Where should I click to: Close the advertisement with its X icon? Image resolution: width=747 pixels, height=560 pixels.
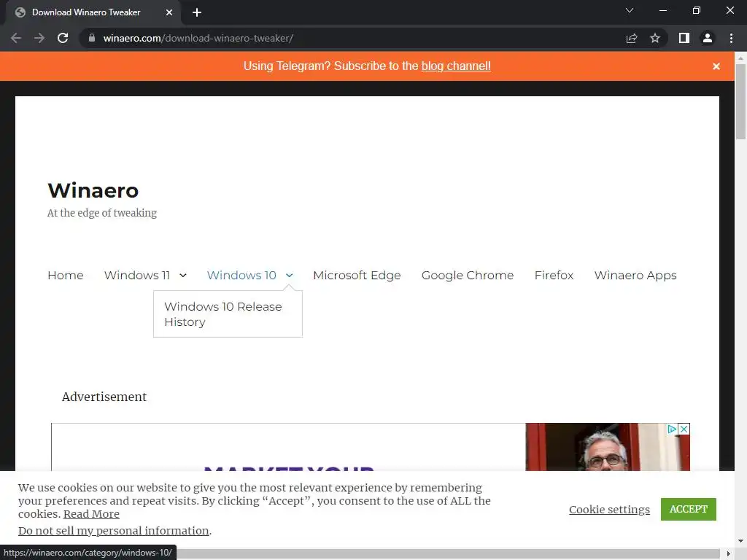684,429
